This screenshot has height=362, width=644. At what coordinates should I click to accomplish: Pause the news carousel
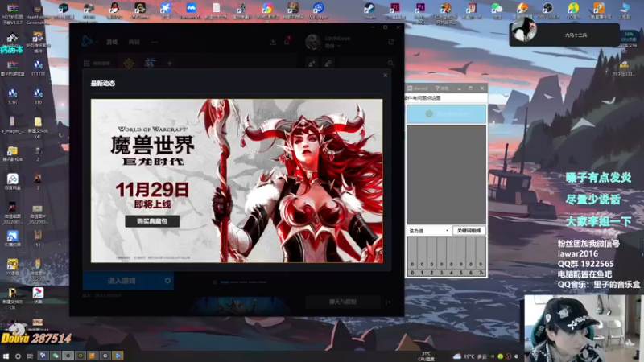(x=214, y=282)
